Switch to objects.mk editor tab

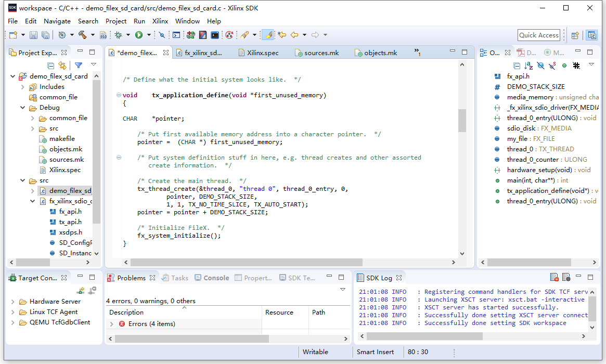376,53
